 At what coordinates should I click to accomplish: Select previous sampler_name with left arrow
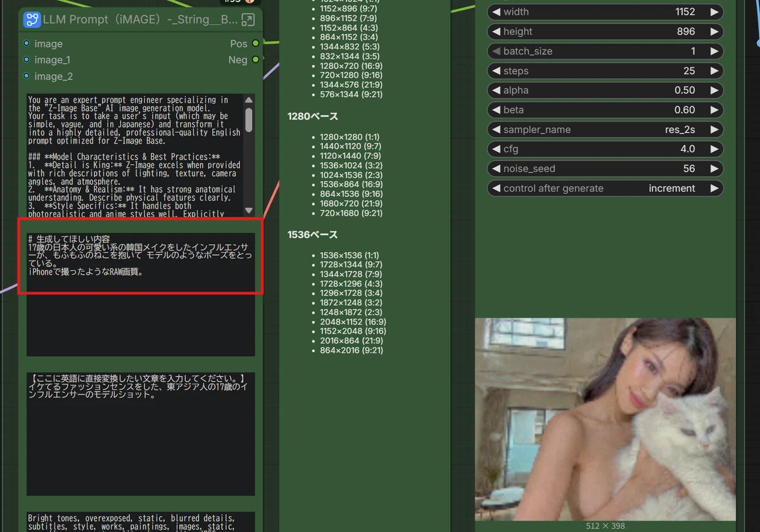(496, 130)
